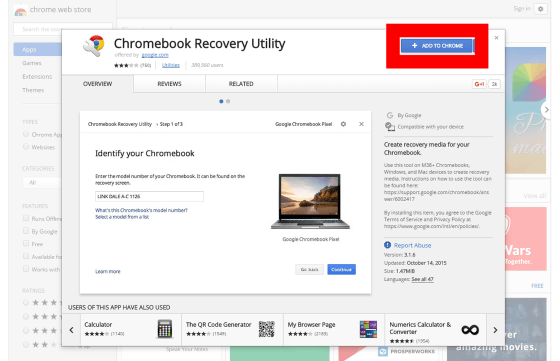
Task: Select the Websites radio button
Action: point(26,146)
